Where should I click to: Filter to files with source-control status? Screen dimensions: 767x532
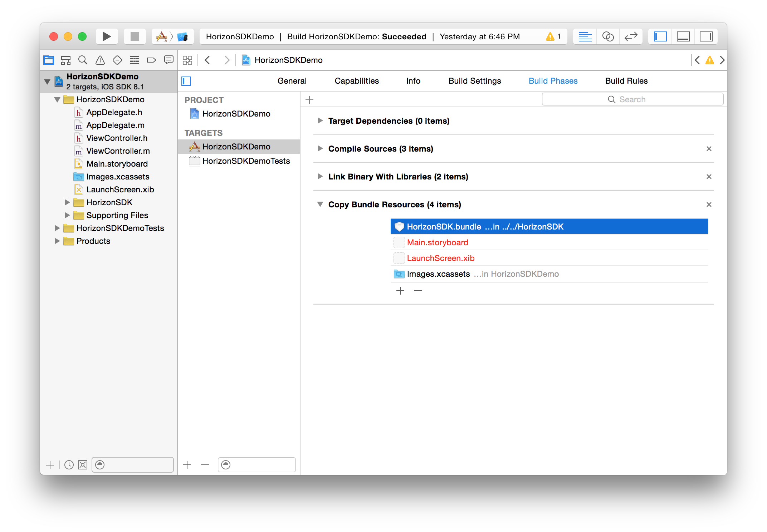[x=83, y=465]
